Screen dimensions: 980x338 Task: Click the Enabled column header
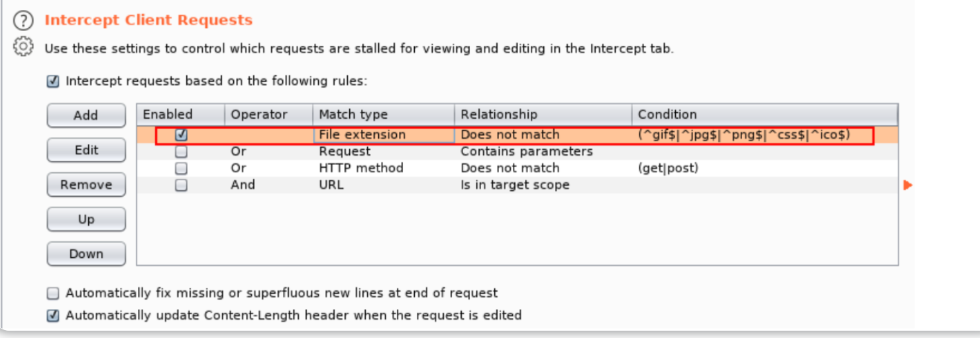[x=168, y=115]
